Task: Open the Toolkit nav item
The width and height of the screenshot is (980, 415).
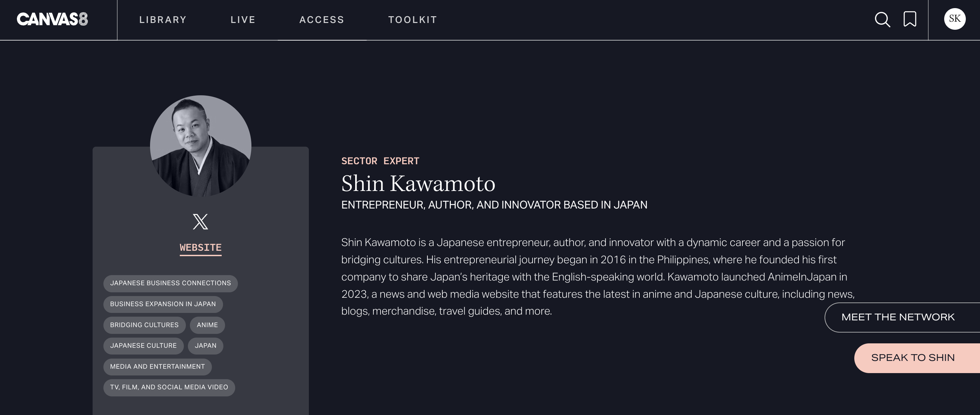Action: 413,20
